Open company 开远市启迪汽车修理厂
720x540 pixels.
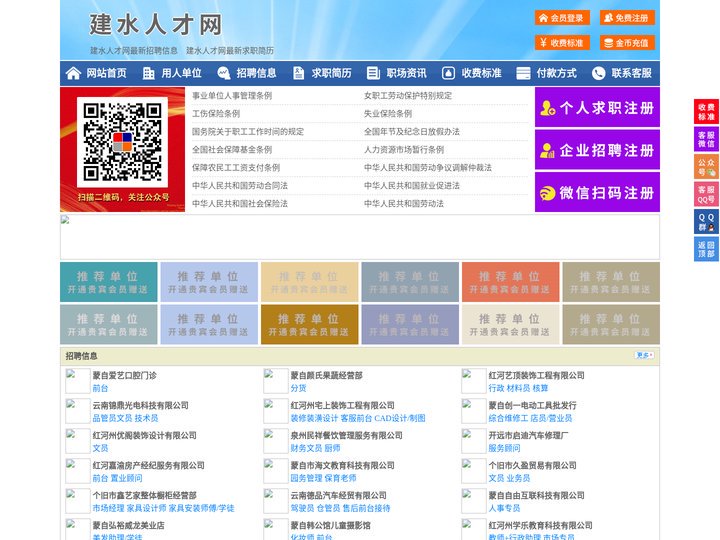pos(528,435)
